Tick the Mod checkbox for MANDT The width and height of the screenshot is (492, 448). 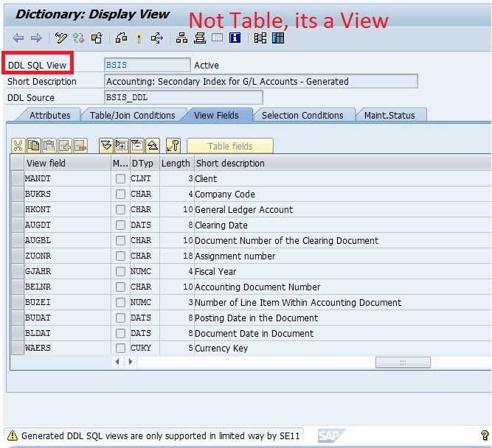coord(120,179)
